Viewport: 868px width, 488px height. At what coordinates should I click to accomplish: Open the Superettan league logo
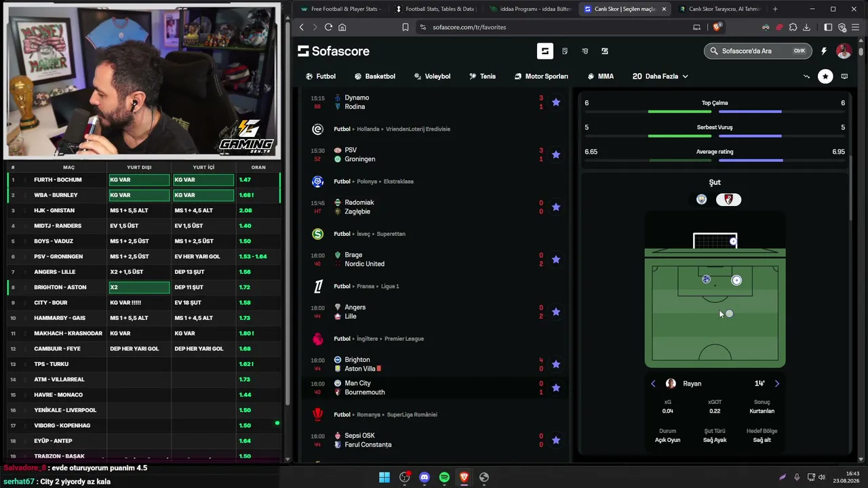click(317, 234)
